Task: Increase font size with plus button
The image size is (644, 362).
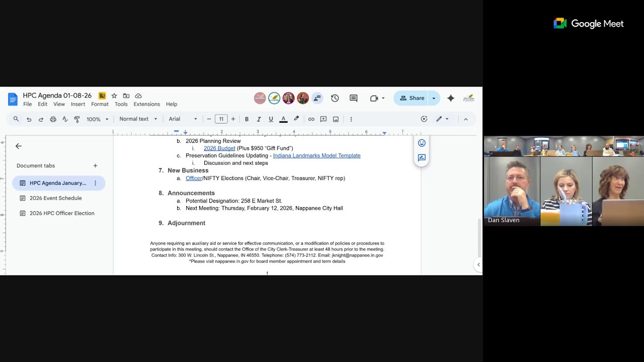Action: pos(233,119)
